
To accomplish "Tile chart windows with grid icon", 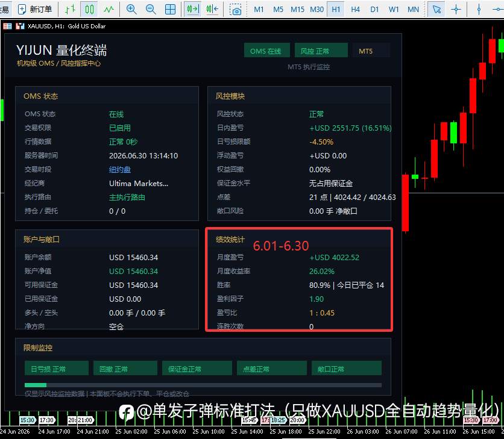I will (170, 9).
